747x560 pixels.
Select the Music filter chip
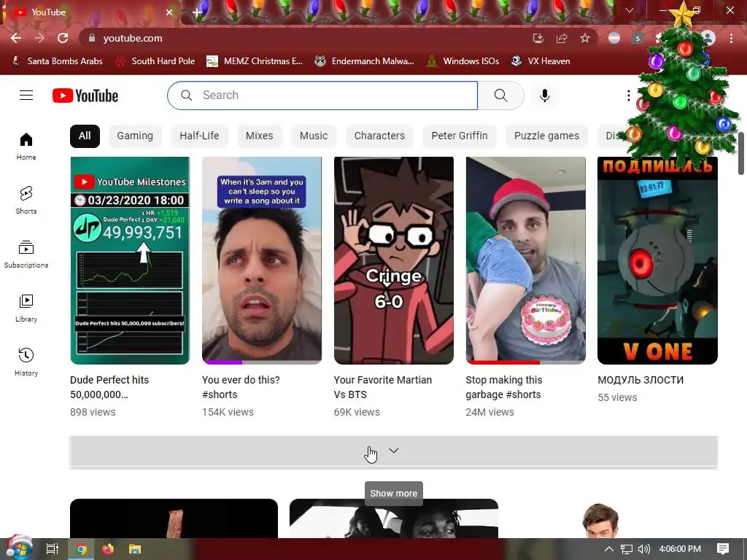pos(314,136)
